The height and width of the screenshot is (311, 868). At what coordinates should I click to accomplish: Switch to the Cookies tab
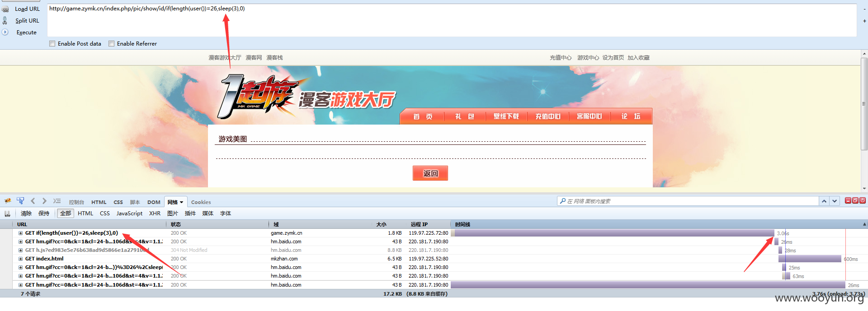[201, 202]
